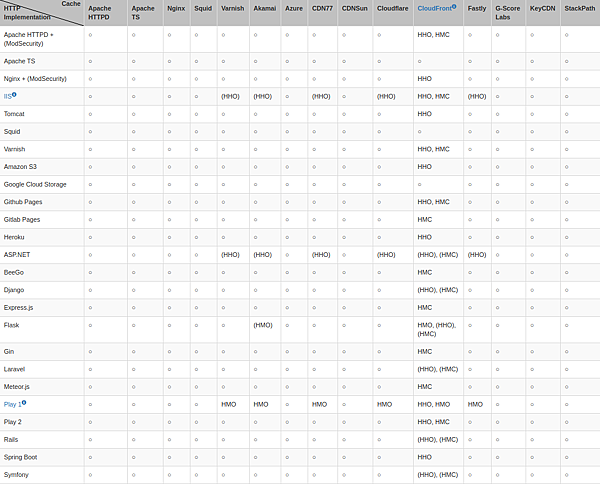Click the Django row CloudFront (HHO), (HMC) cell
The width and height of the screenshot is (600, 484).
pyautogui.click(x=438, y=290)
